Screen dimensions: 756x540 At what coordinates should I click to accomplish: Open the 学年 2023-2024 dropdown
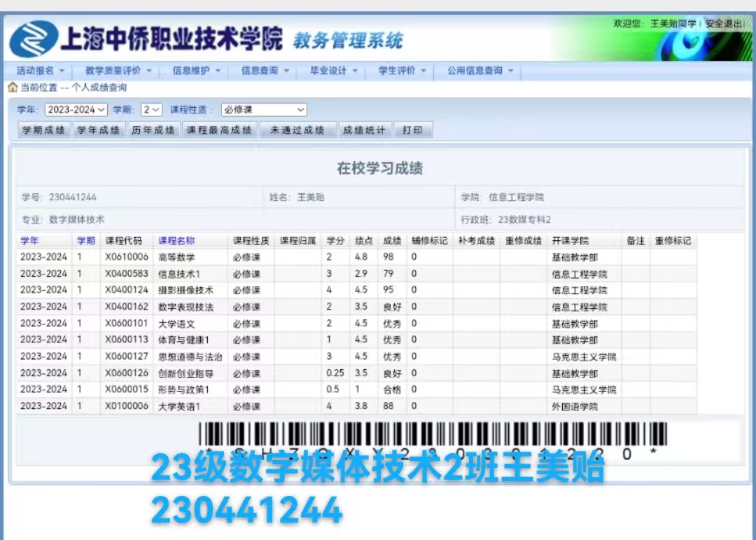[76, 109]
